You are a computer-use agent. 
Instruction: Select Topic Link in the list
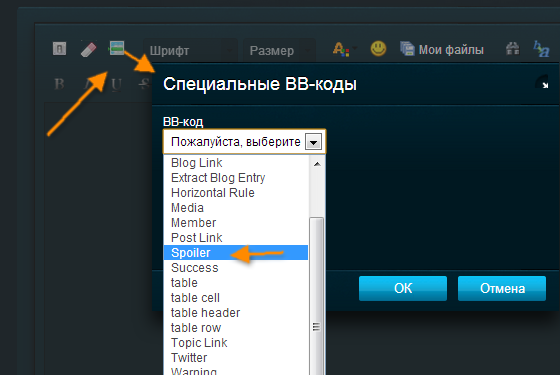[236, 342]
